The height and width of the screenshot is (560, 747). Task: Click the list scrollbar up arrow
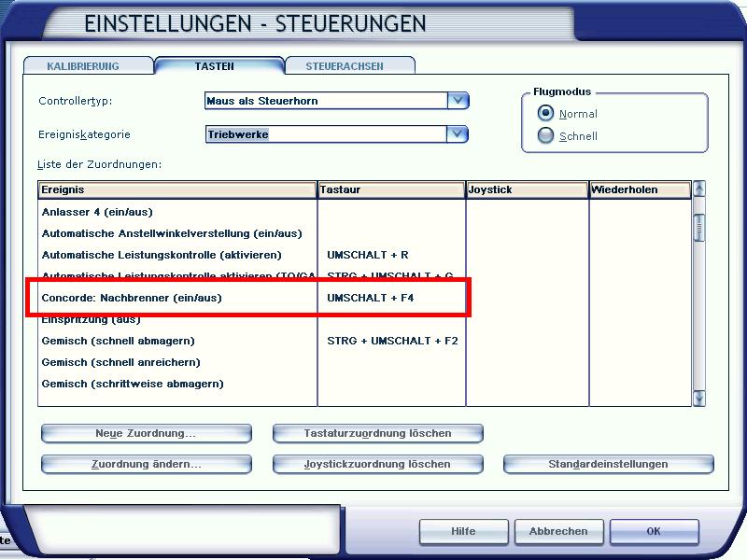pyautogui.click(x=698, y=189)
